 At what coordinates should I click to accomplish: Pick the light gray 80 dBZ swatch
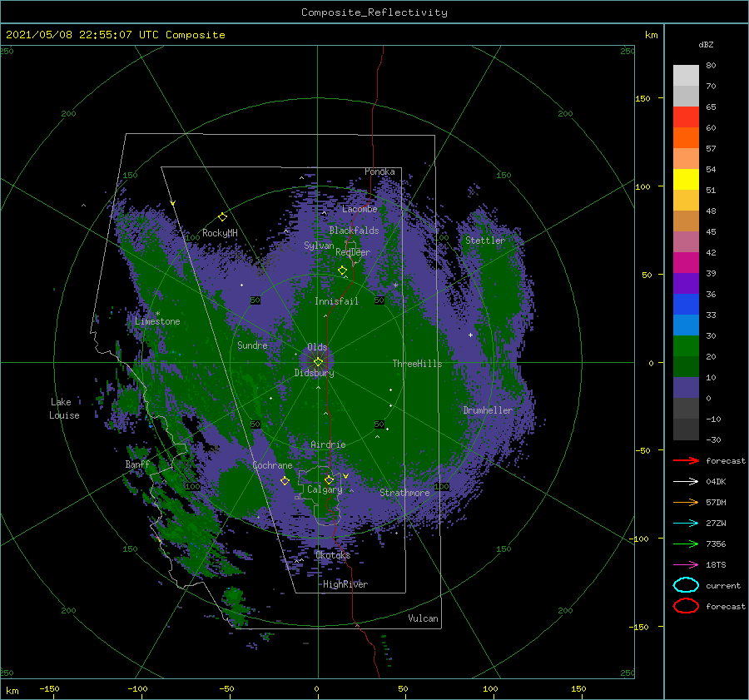coord(686,76)
